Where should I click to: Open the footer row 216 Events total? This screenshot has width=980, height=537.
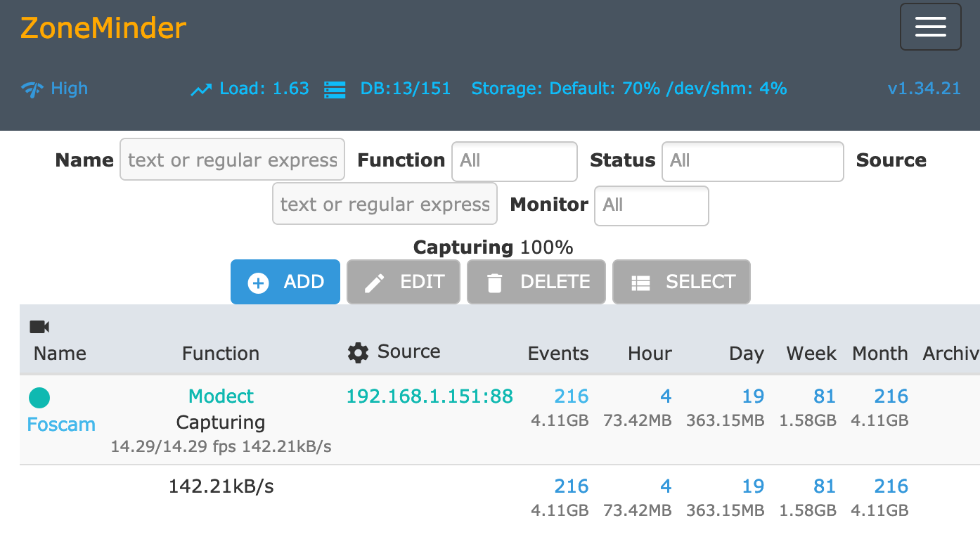pos(572,486)
